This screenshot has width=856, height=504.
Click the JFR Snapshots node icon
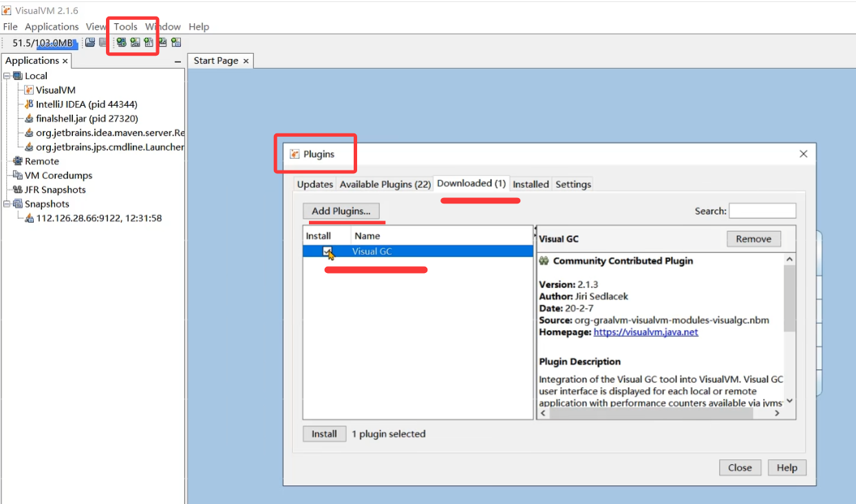[x=17, y=190]
